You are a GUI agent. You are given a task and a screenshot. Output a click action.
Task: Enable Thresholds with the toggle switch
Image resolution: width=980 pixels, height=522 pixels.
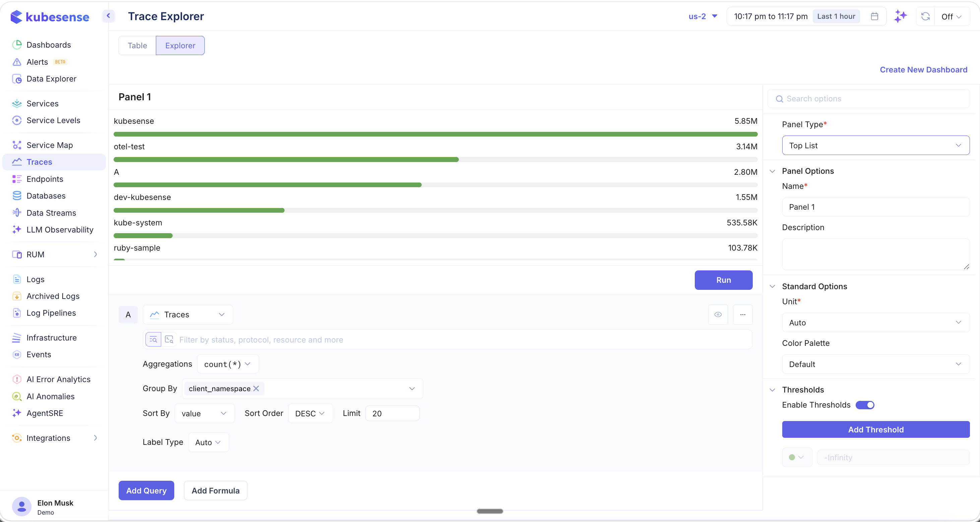point(865,405)
